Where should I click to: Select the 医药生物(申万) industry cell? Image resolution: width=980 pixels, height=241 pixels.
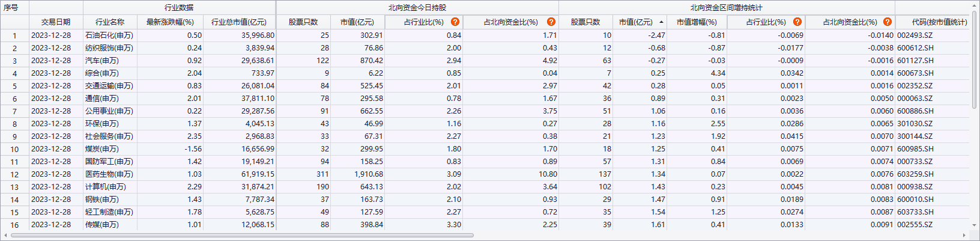pos(109,174)
